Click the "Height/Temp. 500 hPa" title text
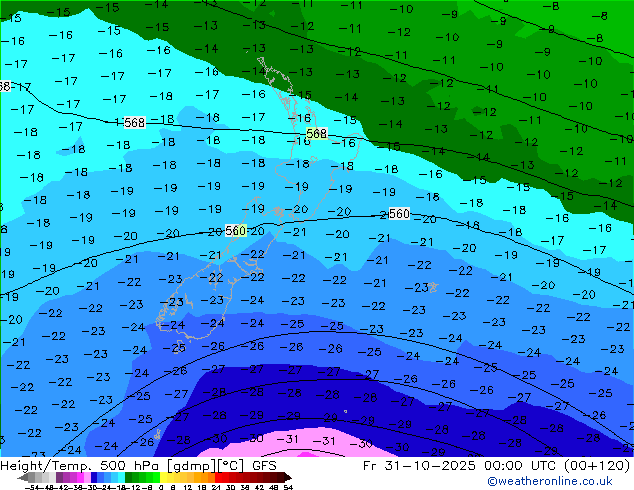The height and width of the screenshot is (490, 634). (81, 466)
